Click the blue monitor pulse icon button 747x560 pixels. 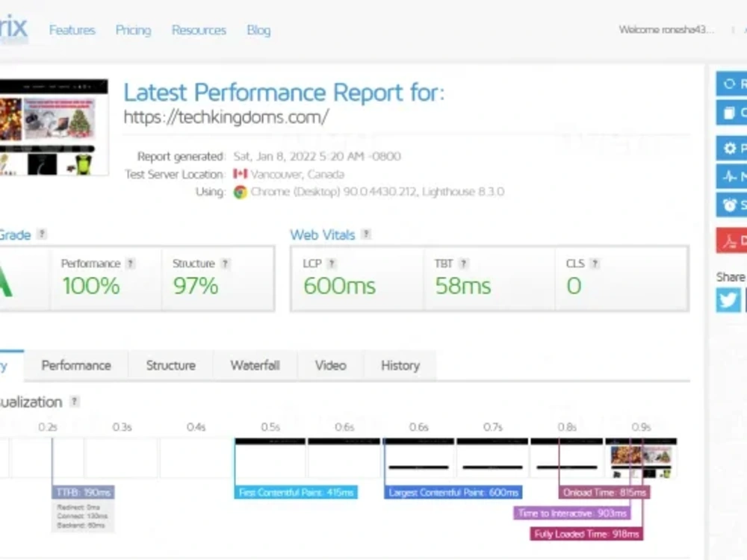tap(731, 177)
